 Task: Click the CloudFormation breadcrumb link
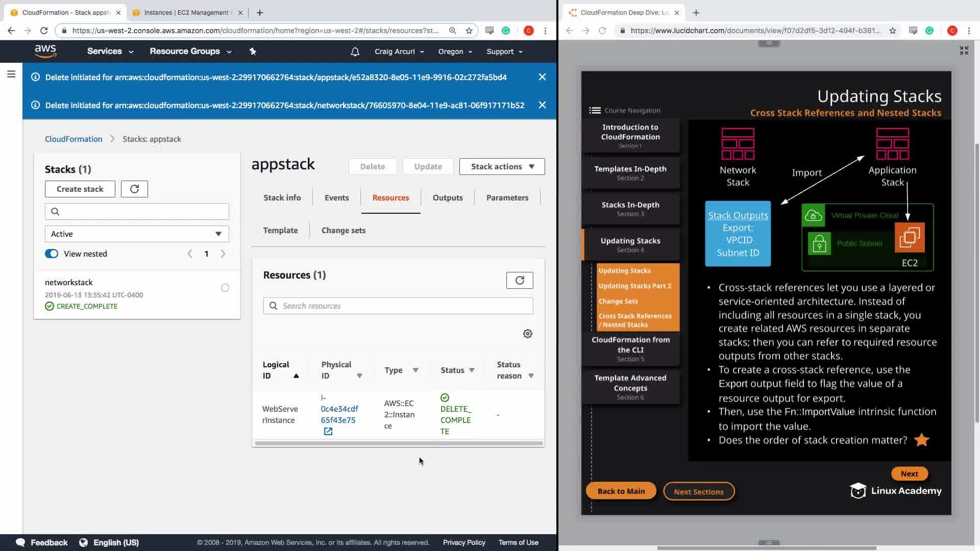pyautogui.click(x=73, y=139)
